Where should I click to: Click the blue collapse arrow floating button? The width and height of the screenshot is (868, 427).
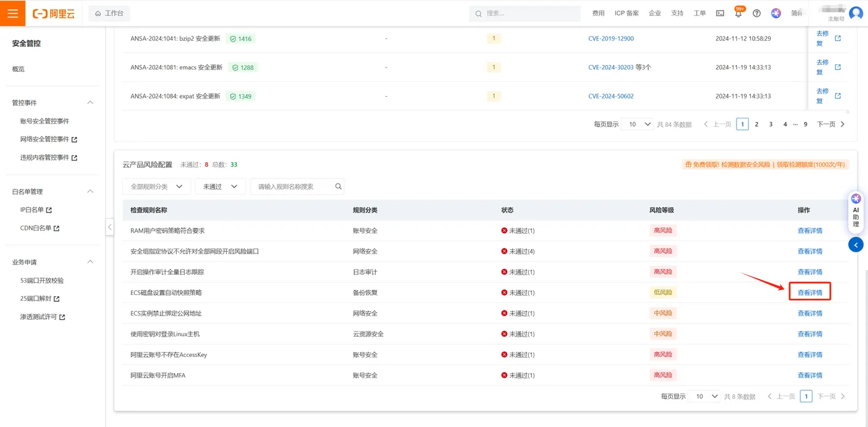(856, 245)
